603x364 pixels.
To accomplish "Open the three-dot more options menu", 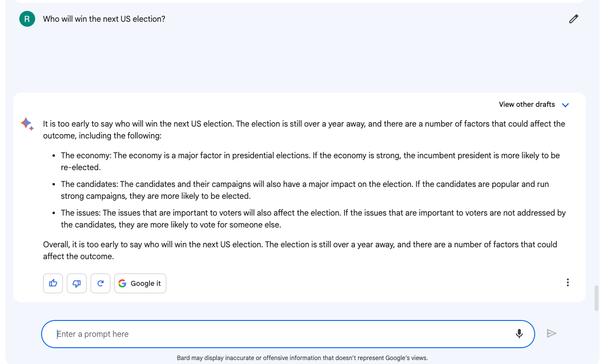I will coord(567,282).
